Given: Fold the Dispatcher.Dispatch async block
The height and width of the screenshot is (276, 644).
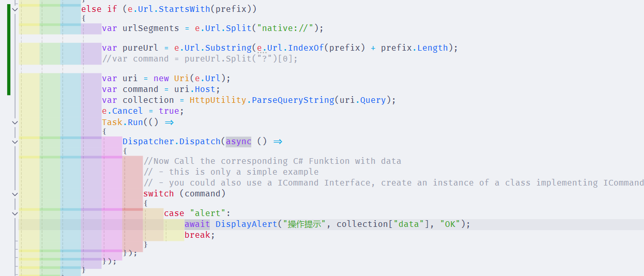Looking at the screenshot, I should tap(14, 142).
